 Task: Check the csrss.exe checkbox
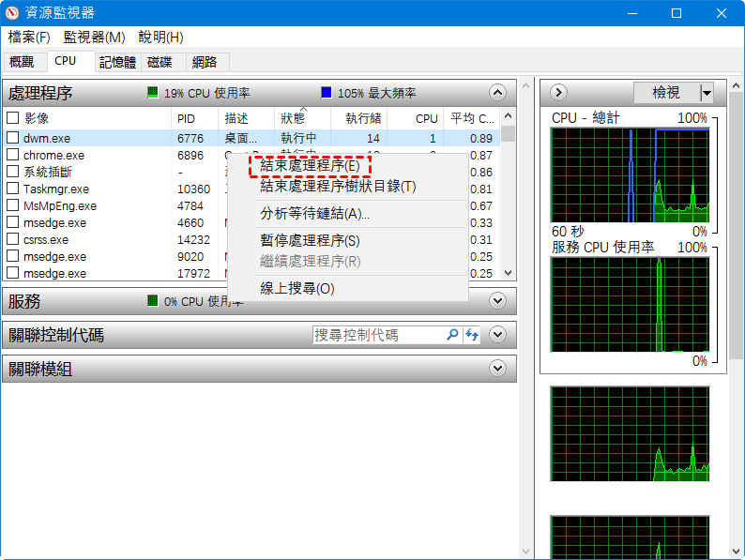(13, 239)
